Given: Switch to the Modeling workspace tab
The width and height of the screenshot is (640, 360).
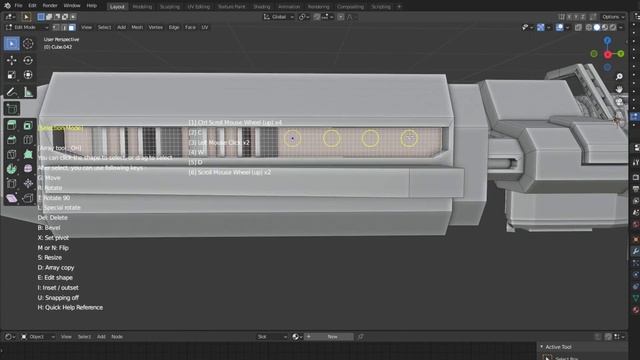Looking at the screenshot, I should point(142,7).
